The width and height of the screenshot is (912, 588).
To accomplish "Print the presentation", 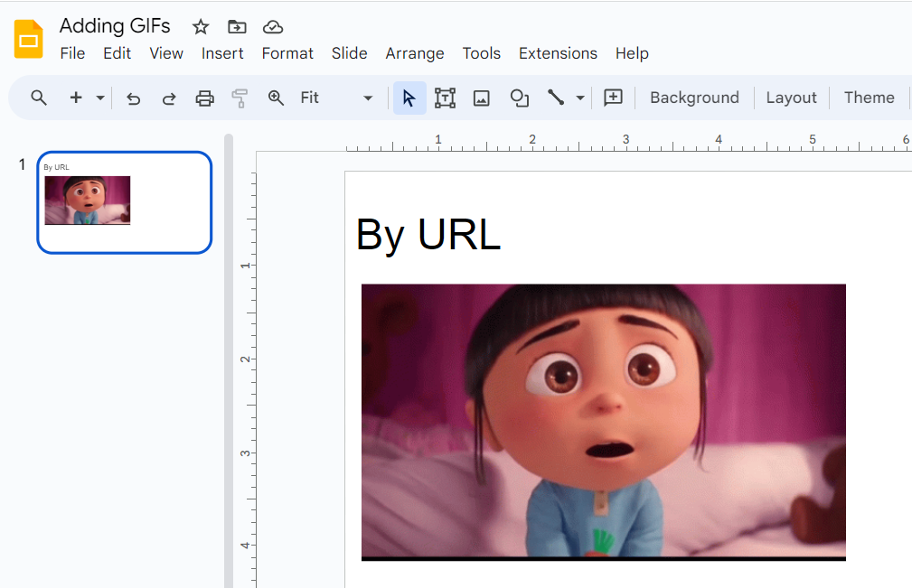I will click(x=204, y=98).
